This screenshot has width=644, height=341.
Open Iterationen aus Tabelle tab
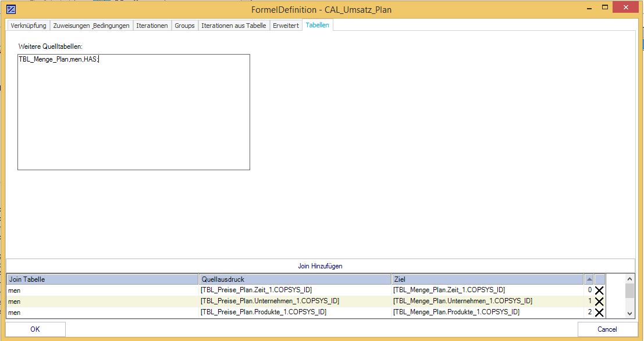234,26
